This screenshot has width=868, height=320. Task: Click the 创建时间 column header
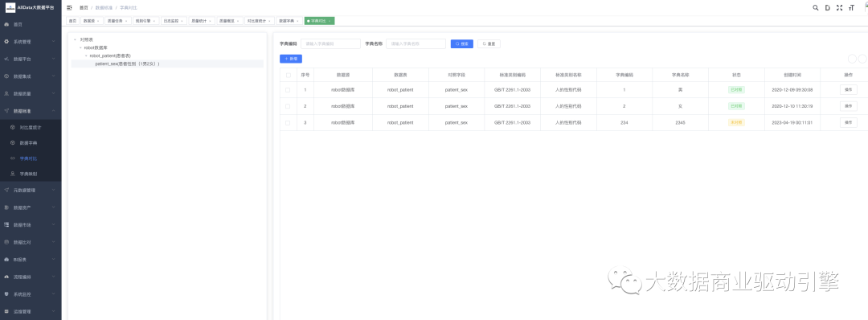click(792, 75)
